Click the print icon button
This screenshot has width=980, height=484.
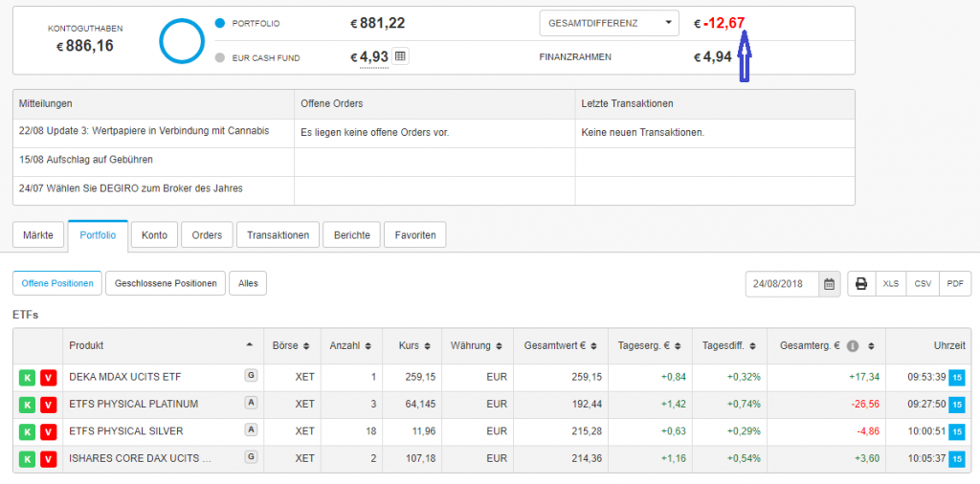[x=861, y=283]
